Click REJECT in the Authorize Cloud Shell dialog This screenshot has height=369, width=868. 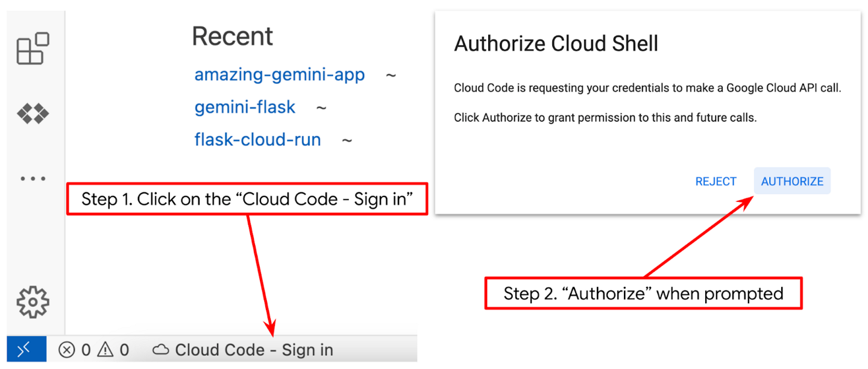[715, 181]
